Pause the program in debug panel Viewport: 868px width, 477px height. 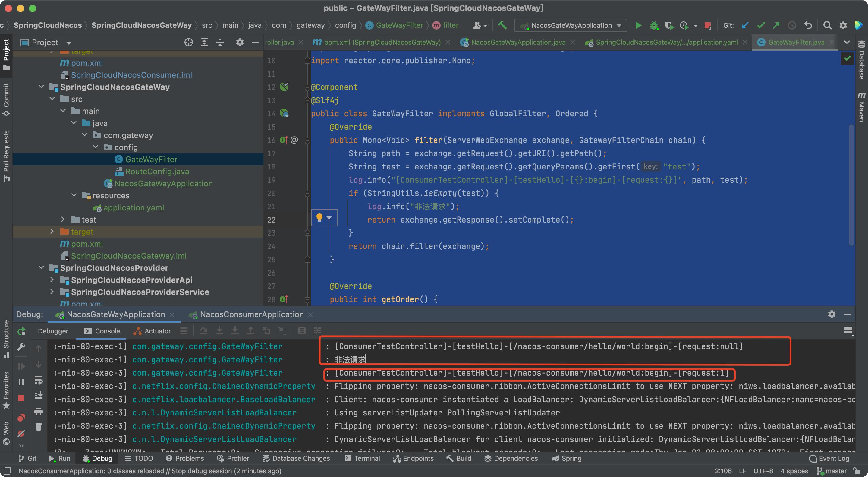(x=21, y=382)
